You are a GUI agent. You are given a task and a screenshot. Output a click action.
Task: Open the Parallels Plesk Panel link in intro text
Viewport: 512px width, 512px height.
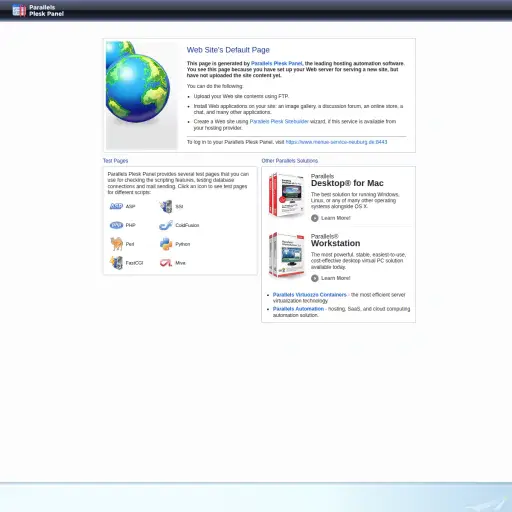point(277,63)
